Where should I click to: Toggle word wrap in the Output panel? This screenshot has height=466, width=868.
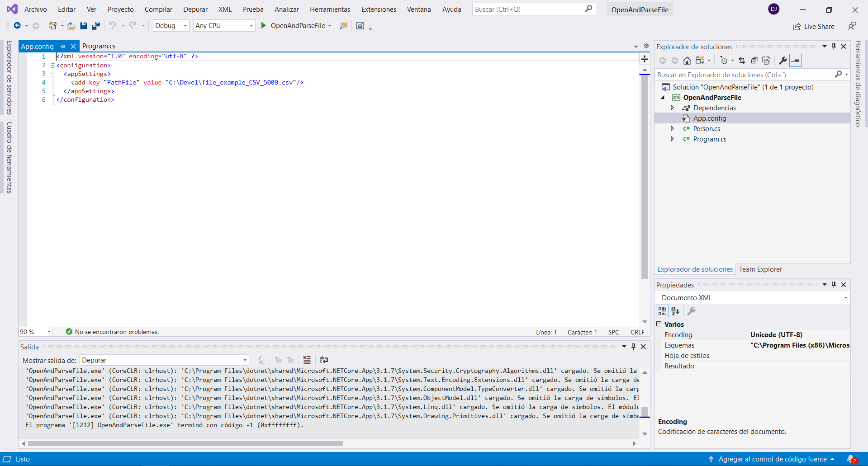(x=323, y=360)
